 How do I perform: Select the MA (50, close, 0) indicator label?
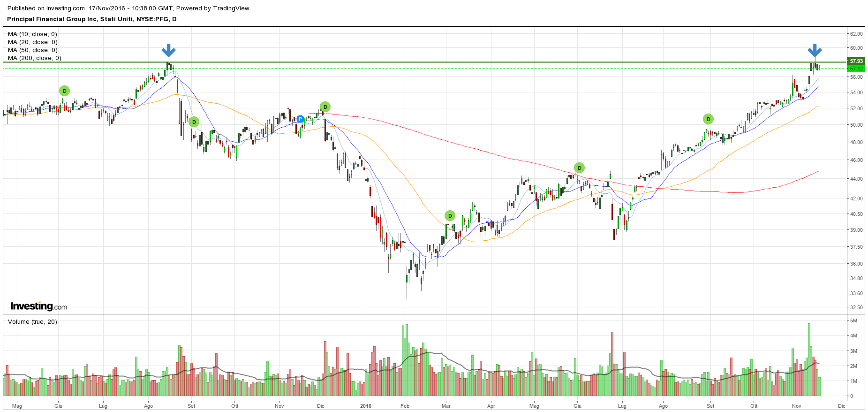tap(32, 50)
